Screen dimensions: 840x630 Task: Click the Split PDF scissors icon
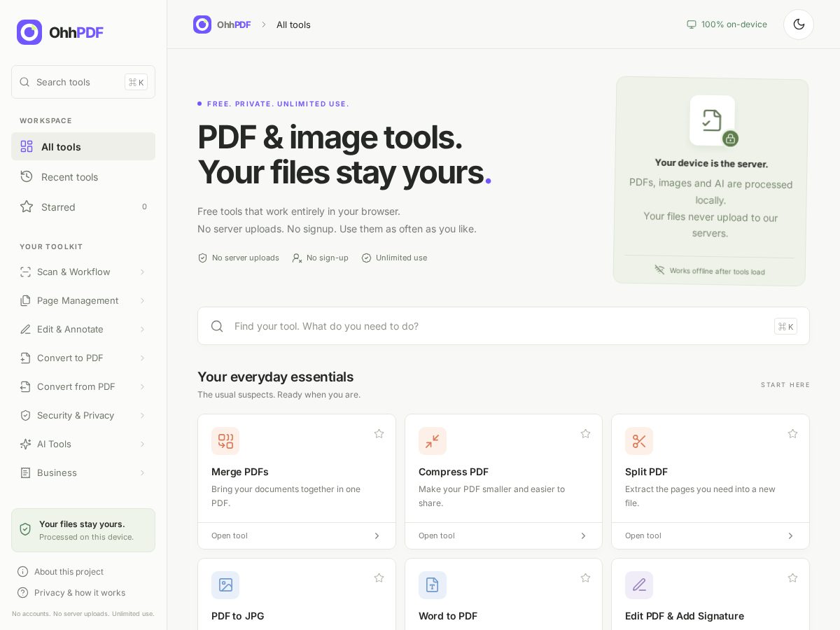[639, 441]
